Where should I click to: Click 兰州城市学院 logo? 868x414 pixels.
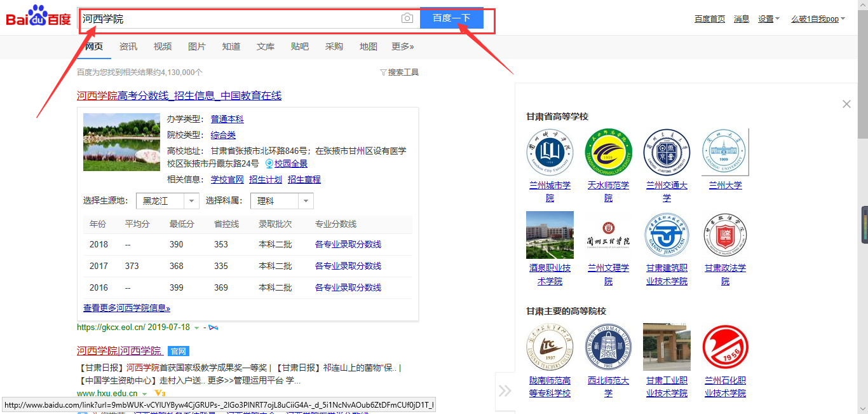pyautogui.click(x=550, y=152)
